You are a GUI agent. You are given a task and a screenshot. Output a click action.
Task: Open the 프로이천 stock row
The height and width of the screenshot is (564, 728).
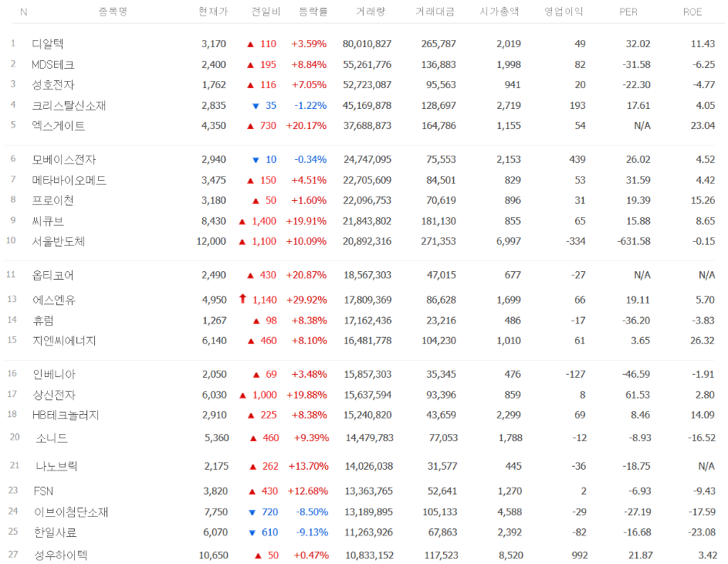tap(52, 200)
